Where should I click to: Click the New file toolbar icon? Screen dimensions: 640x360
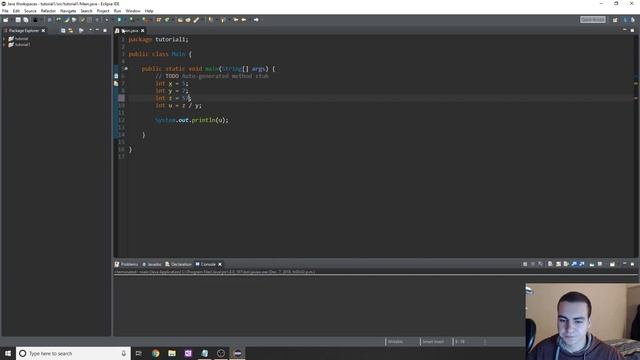(6, 20)
